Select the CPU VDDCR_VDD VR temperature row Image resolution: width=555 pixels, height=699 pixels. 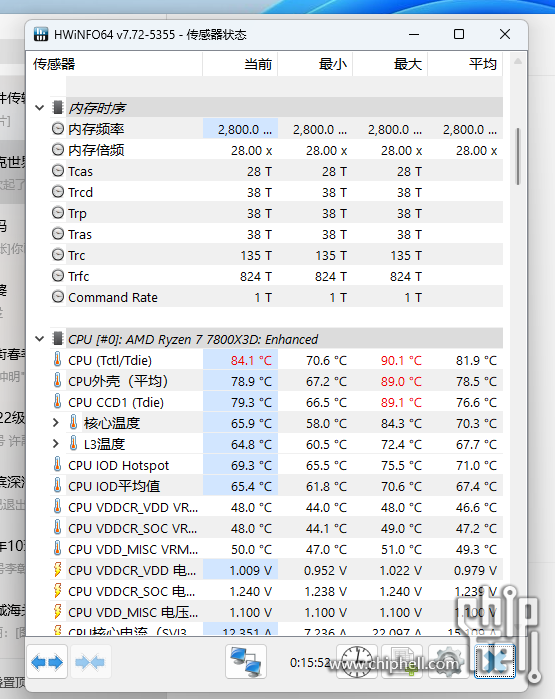tap(276, 507)
